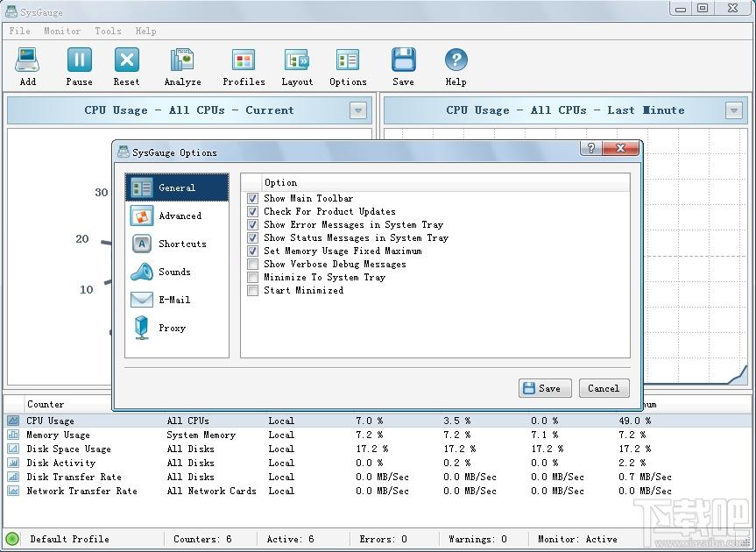
Task: Select the Disk Space Usage counter text
Action: (68, 449)
